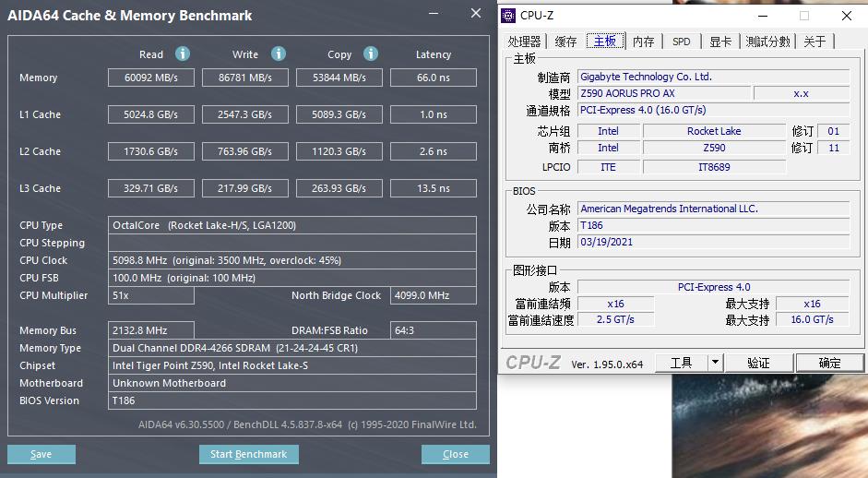Open the SPD tab in CPU-Z
The image size is (868, 478).
click(x=682, y=42)
